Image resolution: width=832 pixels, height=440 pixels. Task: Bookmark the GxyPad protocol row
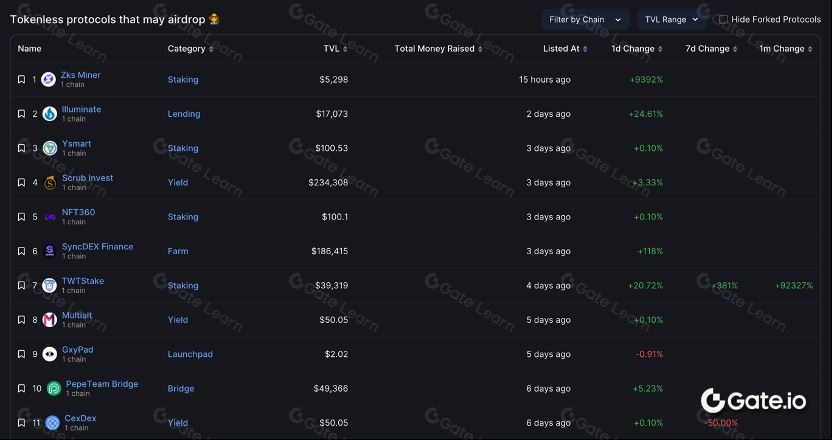pos(21,354)
